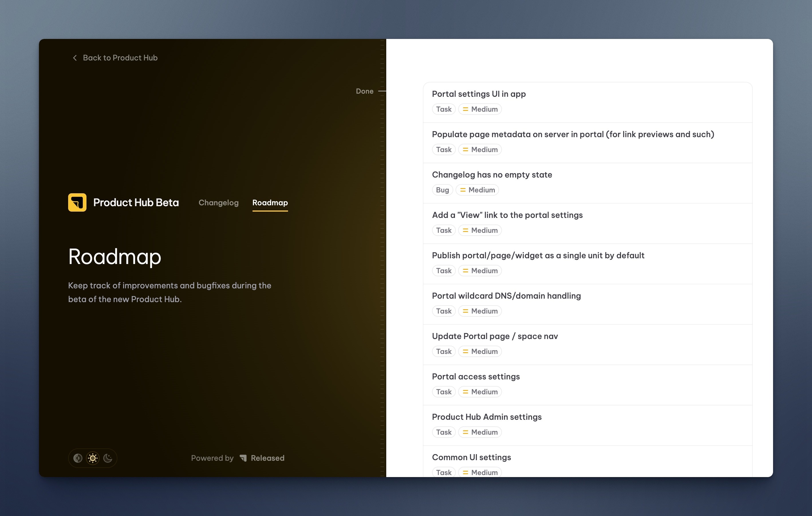Click Medium tag under Add a "View" link

coord(480,230)
